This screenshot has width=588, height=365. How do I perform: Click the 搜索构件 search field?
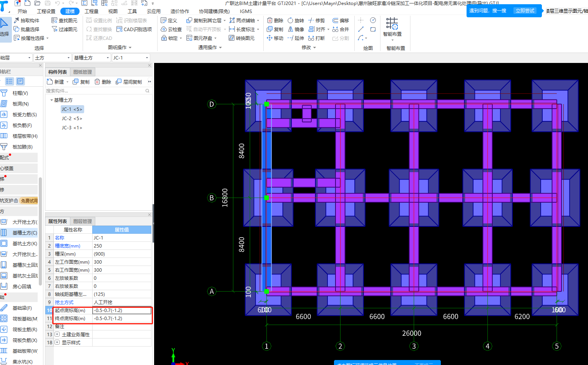[98, 91]
